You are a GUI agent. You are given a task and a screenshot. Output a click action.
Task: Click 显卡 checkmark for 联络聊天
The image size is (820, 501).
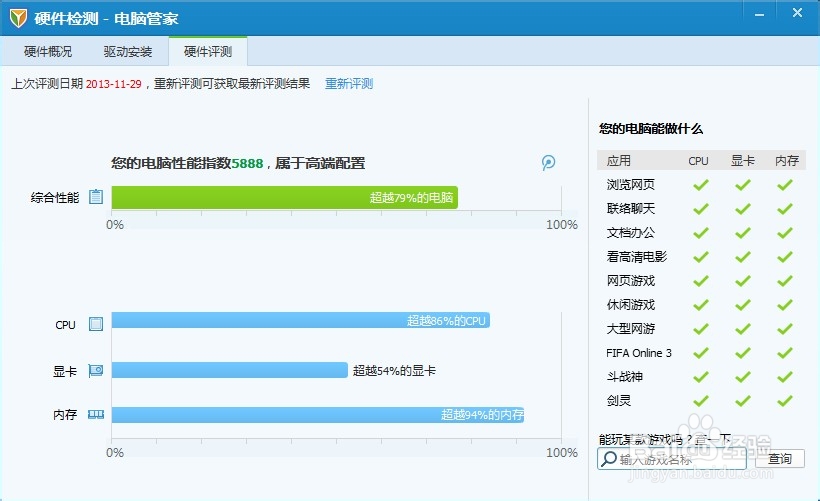coord(743,209)
